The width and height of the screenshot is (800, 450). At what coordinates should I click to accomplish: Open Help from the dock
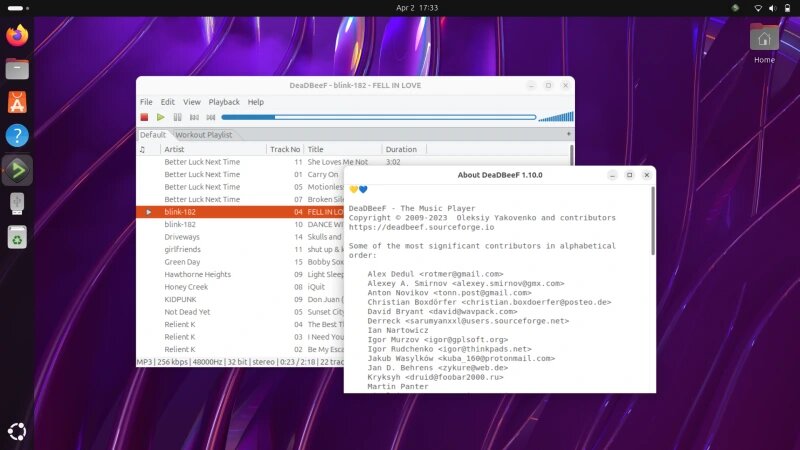coord(17,136)
